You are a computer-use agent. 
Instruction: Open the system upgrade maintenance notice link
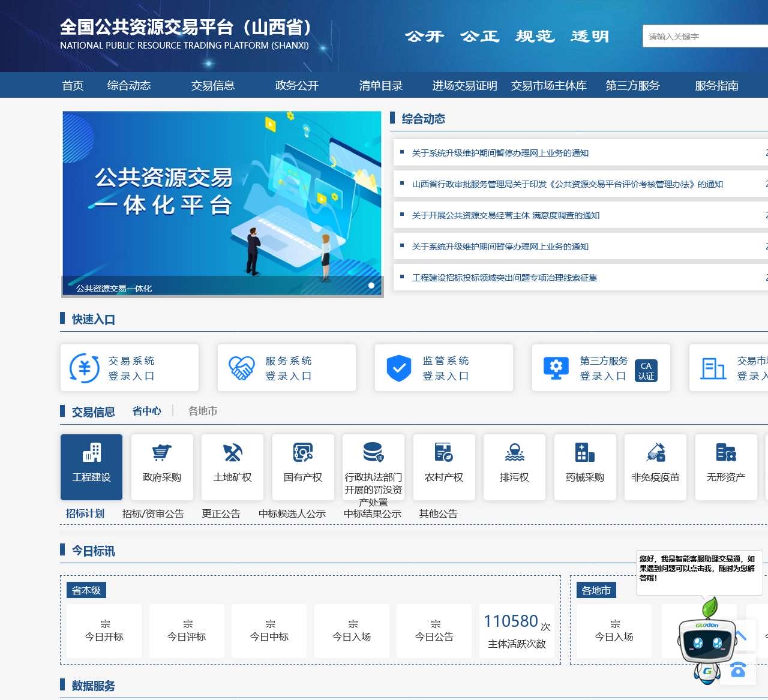500,153
